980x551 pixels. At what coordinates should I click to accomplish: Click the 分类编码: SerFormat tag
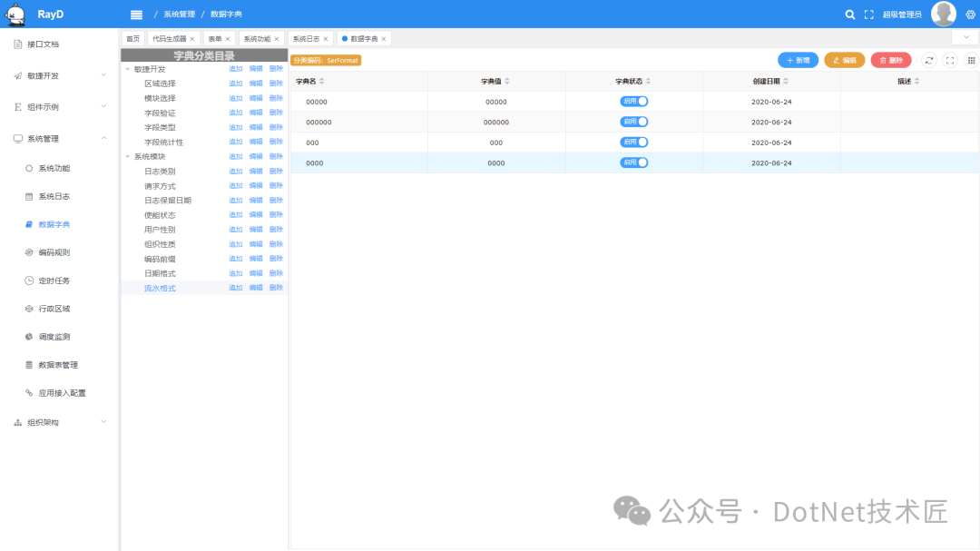point(326,61)
